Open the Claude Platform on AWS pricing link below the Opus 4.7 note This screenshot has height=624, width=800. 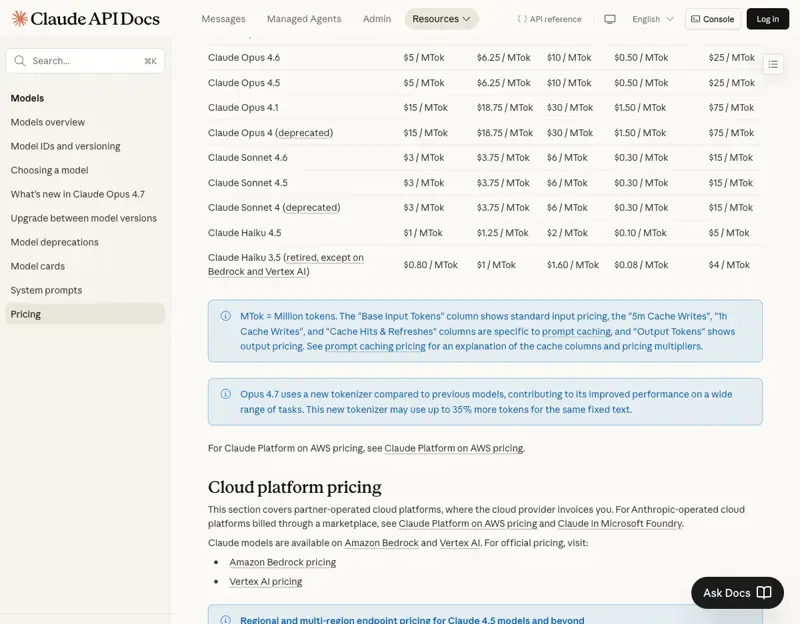coord(454,448)
